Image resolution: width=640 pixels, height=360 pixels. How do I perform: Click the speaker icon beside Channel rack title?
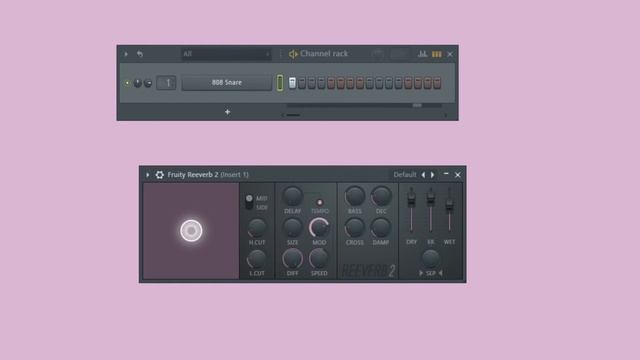point(293,54)
